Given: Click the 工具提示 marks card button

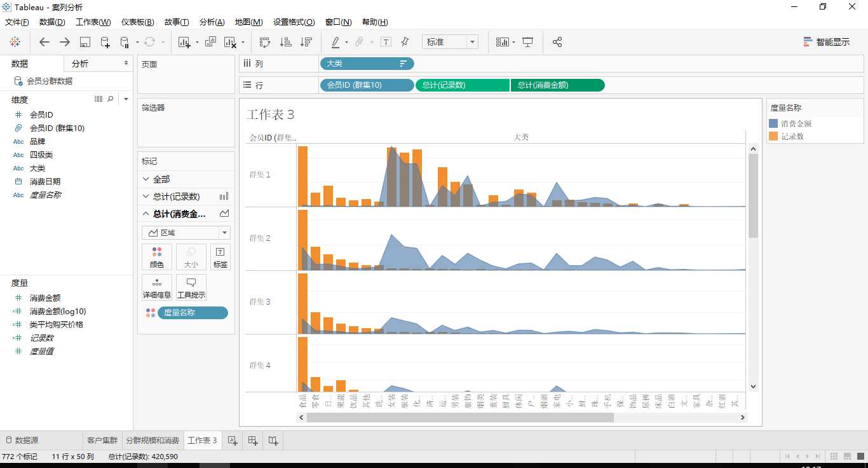Looking at the screenshot, I should 191,287.
